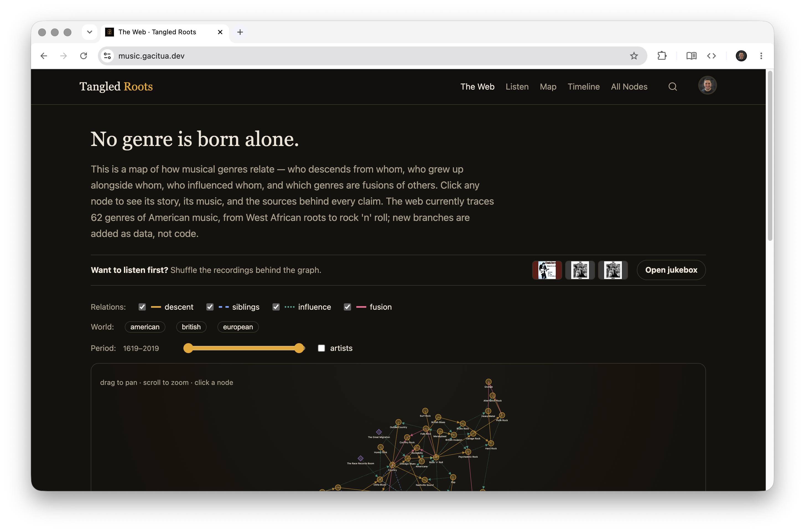
Task: Enable the artists checkbox
Action: (x=321, y=348)
